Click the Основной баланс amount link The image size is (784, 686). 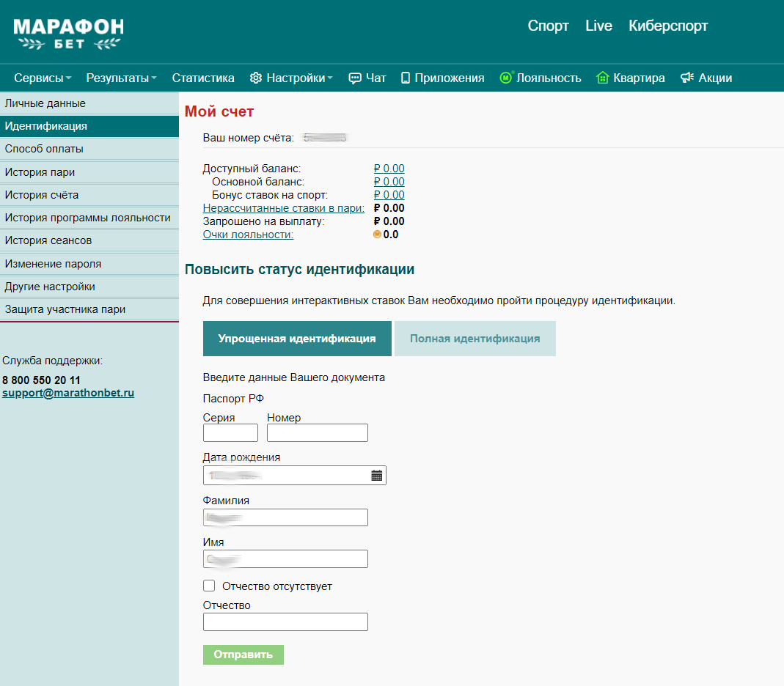tap(389, 182)
